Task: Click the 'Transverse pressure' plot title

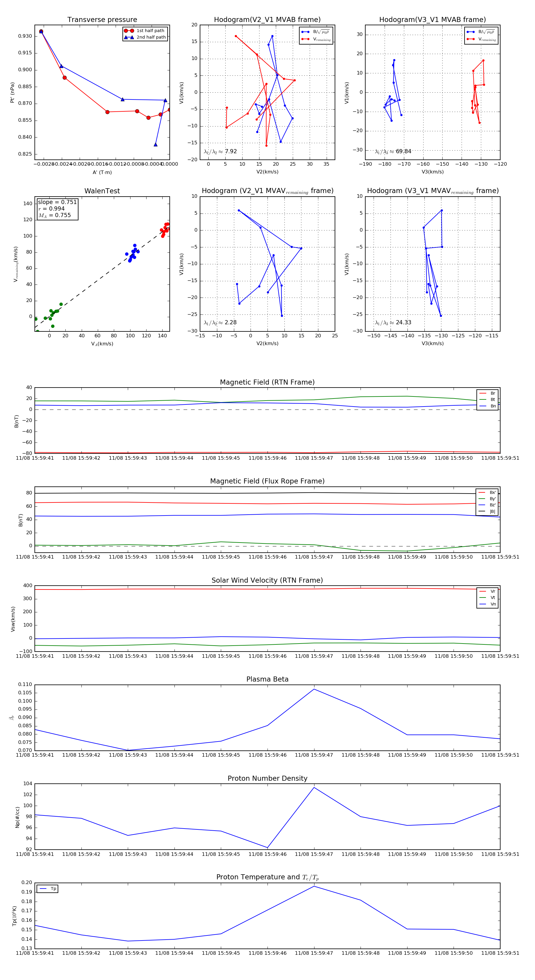Action: pyautogui.click(x=102, y=20)
